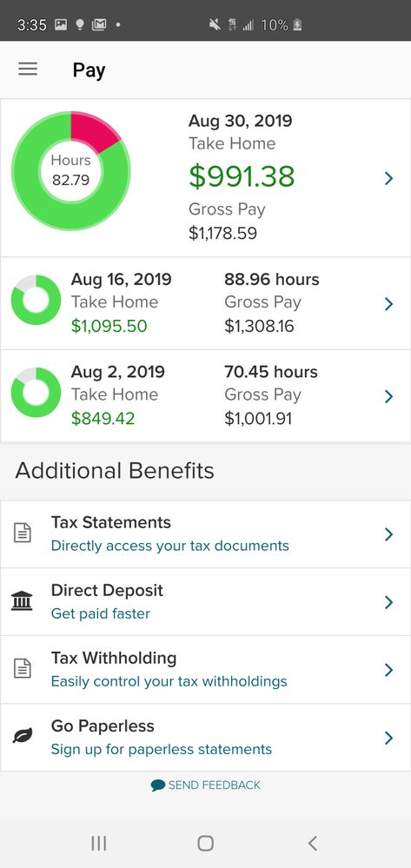Expand Aug 30, 2019 pay details chevron

(x=389, y=178)
